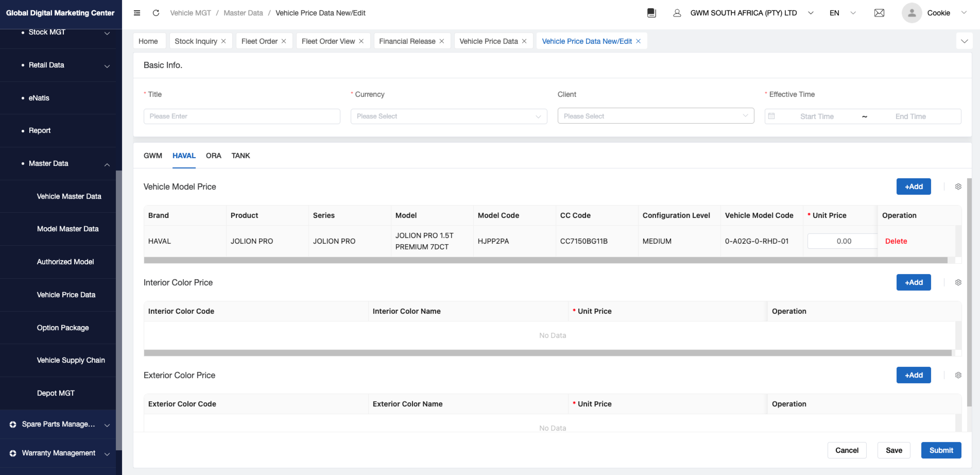Switch to the GWM brand tab
The width and height of the screenshot is (980, 475).
(153, 156)
